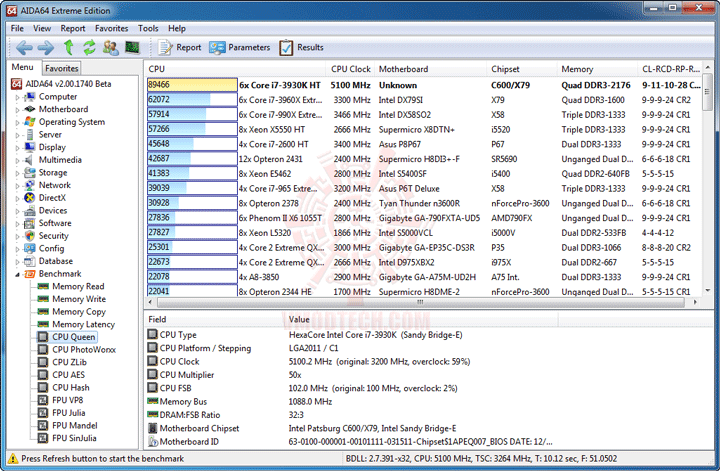This screenshot has height=471, width=720.
Task: Select the Config icon in tree
Action: pyautogui.click(x=30, y=248)
